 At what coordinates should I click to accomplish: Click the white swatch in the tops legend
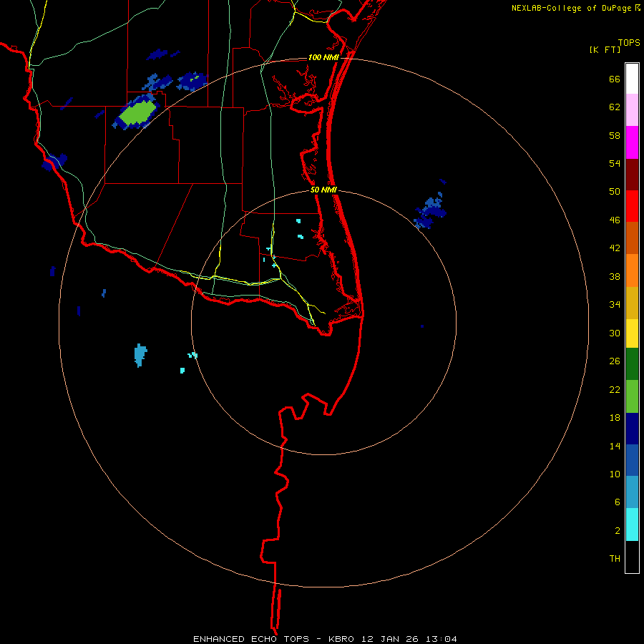pos(632,79)
